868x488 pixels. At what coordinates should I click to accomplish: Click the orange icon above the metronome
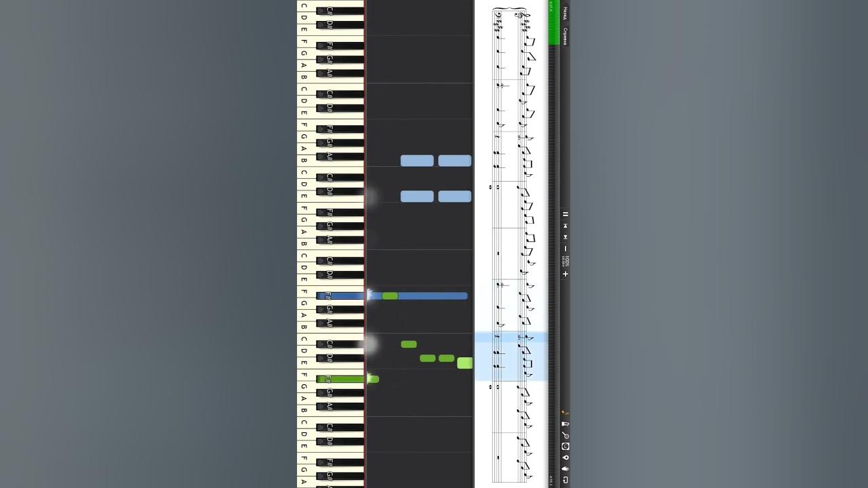coord(566,412)
